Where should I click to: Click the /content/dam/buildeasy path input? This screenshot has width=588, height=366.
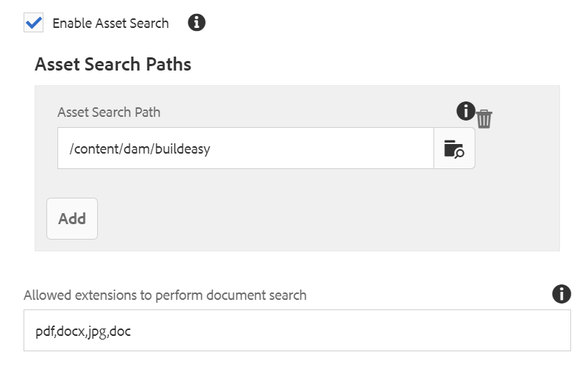tap(246, 148)
